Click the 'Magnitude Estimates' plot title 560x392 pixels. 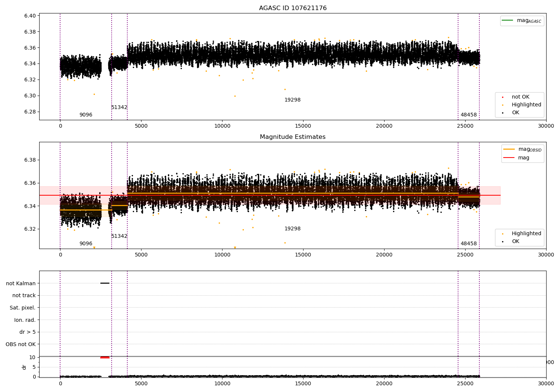click(x=293, y=137)
